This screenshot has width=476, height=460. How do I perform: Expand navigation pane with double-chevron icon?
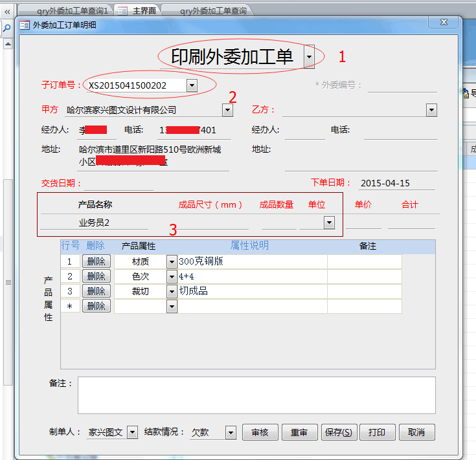6,10
